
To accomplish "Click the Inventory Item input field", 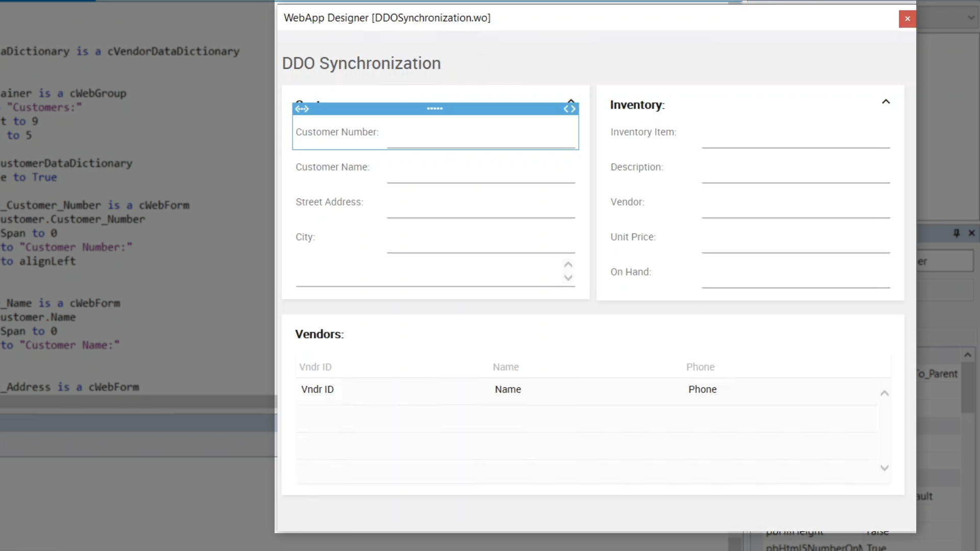I will (x=795, y=139).
